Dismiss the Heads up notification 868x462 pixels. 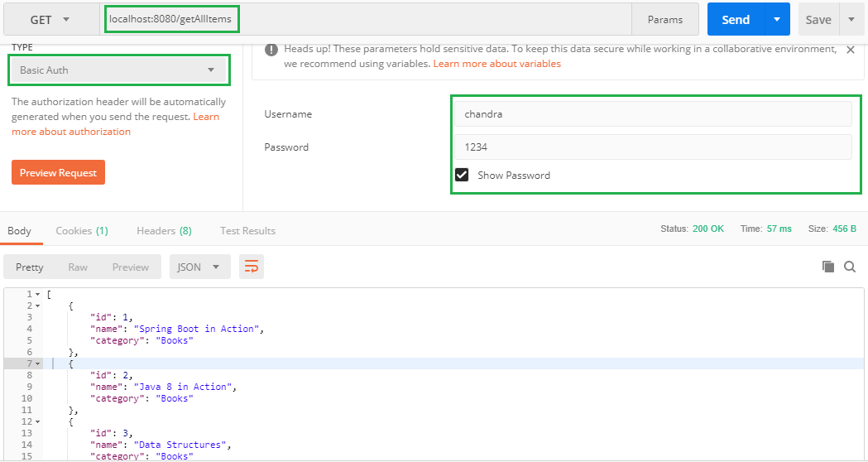[850, 50]
